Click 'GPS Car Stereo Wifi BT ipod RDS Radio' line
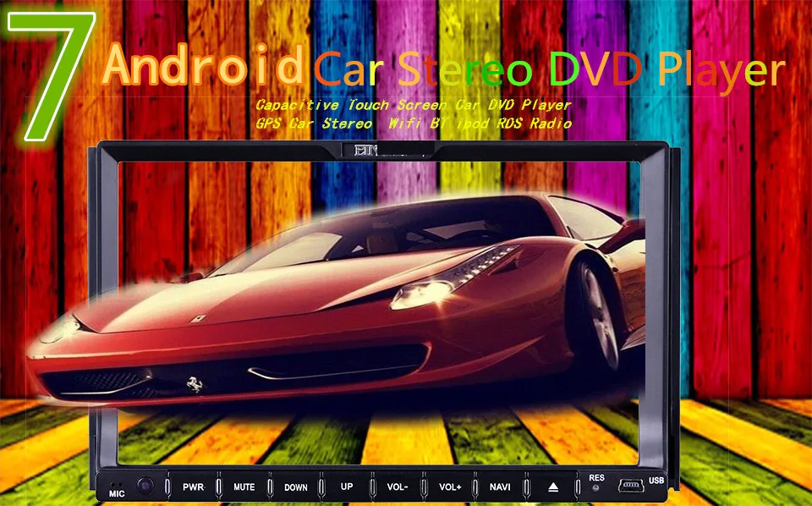 [x=414, y=124]
